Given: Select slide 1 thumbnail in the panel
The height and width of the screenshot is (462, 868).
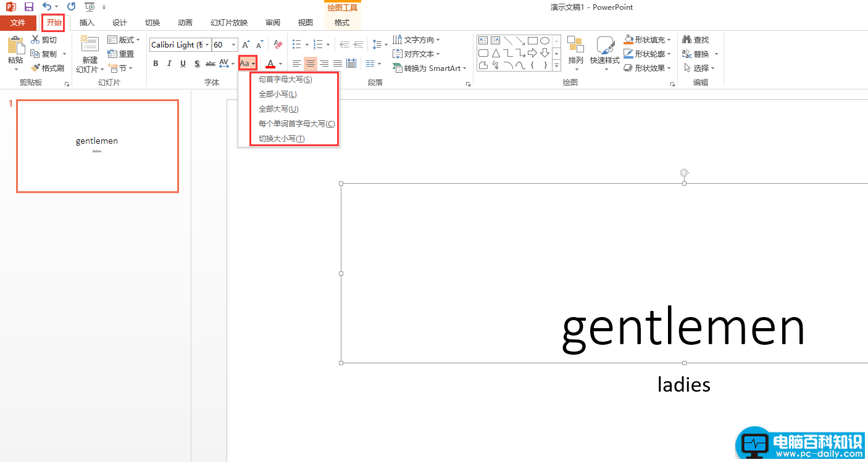Looking at the screenshot, I should click(98, 146).
